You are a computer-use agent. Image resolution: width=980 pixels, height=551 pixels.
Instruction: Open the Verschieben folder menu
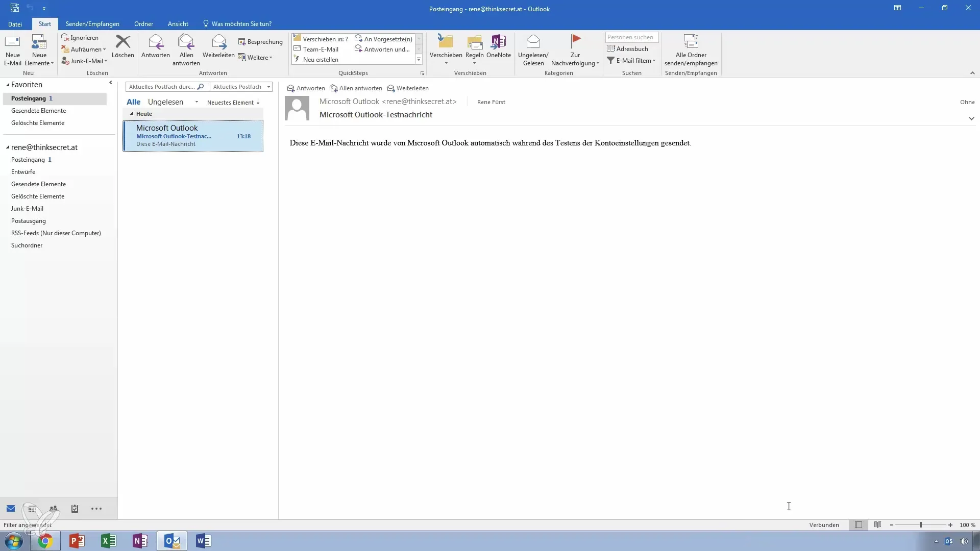[x=446, y=51]
